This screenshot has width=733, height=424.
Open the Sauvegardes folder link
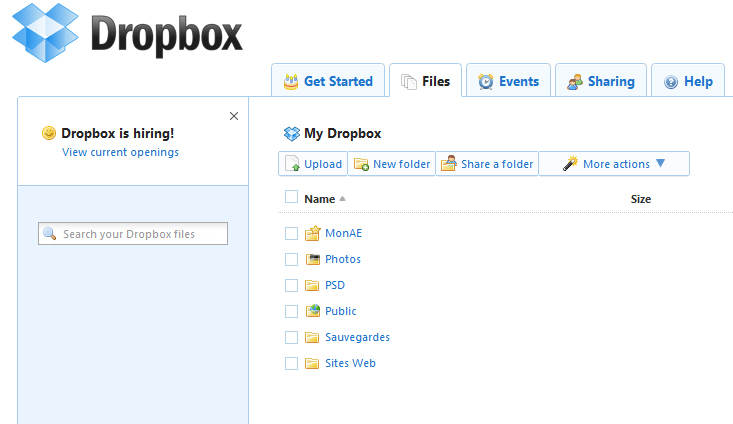[357, 337]
